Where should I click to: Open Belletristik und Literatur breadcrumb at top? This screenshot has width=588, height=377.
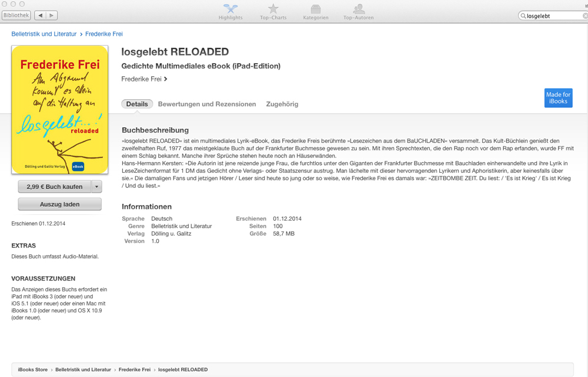click(44, 34)
